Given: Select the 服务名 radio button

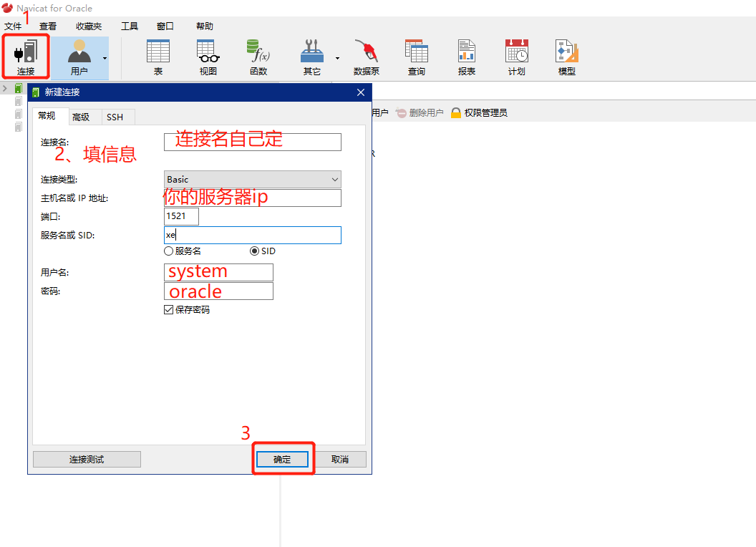Looking at the screenshot, I should (168, 251).
